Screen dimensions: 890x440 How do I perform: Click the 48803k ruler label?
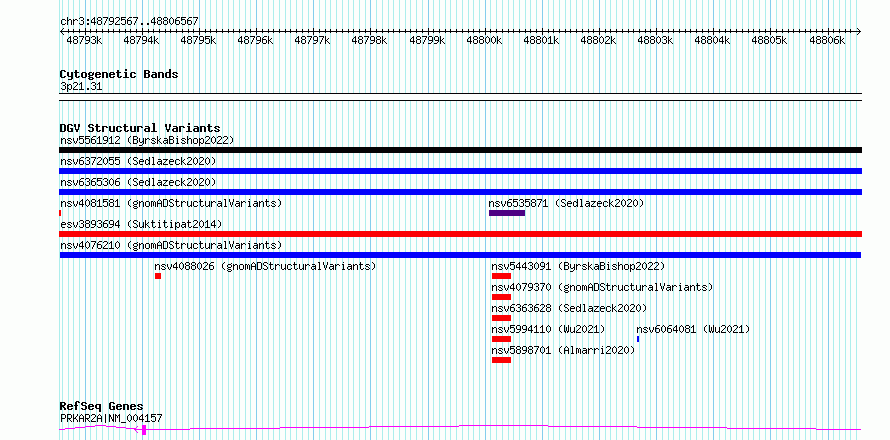(x=655, y=41)
